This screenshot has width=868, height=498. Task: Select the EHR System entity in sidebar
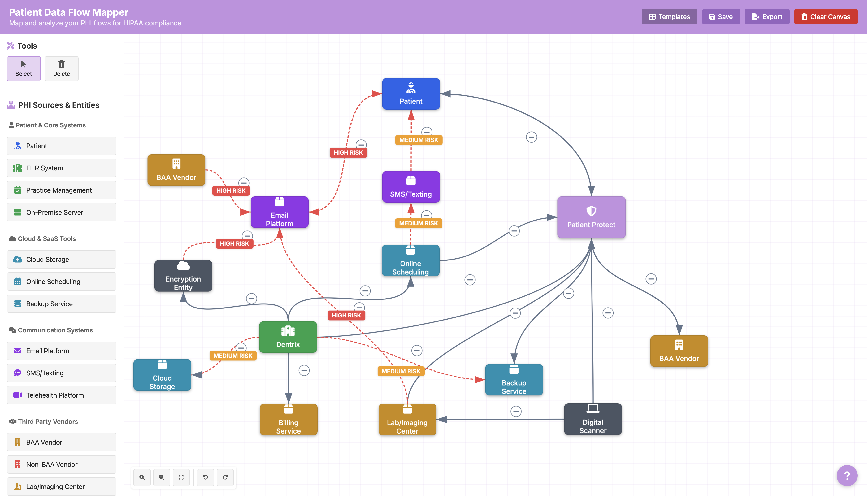click(61, 168)
